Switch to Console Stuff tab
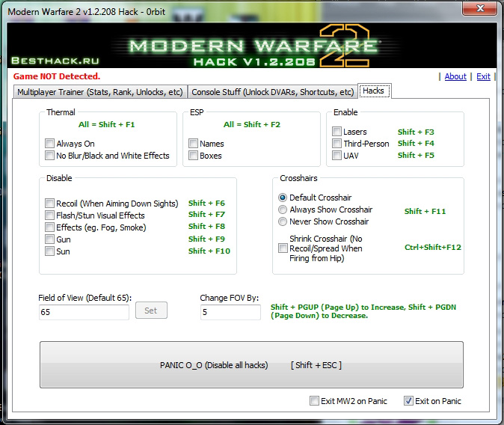 tap(273, 92)
